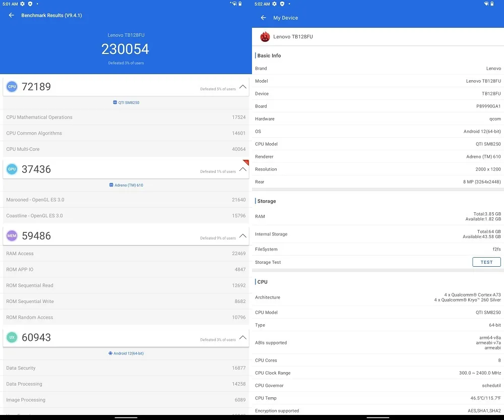Go back from Benchmark Results screen

coord(12,15)
